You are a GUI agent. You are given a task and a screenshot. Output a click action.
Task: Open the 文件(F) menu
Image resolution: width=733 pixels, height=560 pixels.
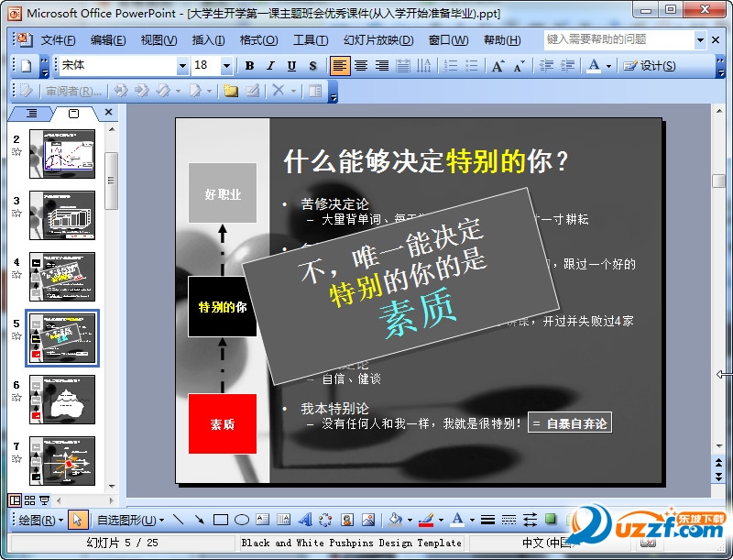click(58, 40)
